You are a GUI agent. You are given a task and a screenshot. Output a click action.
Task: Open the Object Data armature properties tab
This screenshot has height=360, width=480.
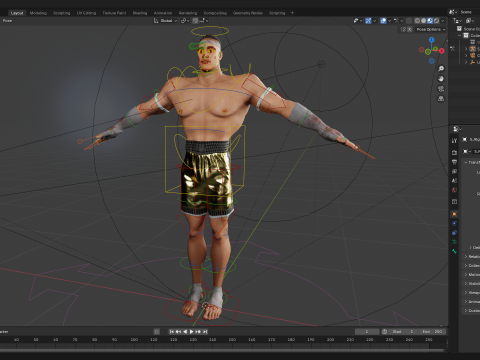click(454, 242)
